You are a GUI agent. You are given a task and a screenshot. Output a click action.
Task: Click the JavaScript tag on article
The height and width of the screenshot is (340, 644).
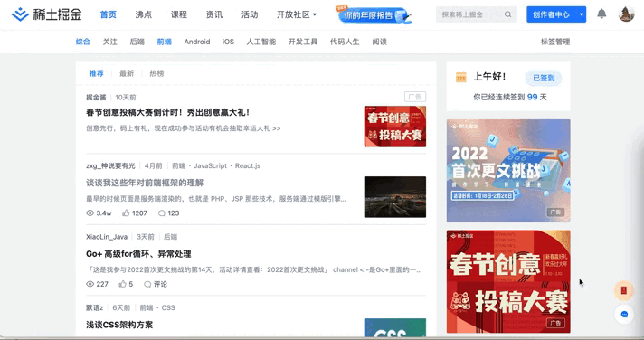click(210, 165)
